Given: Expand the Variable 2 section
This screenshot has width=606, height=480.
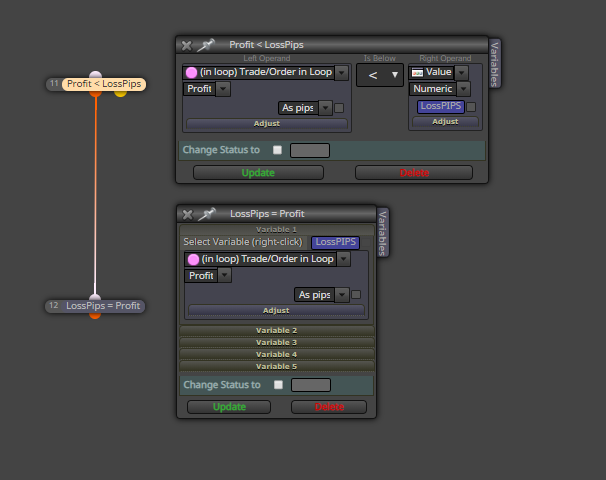Looking at the screenshot, I should [x=276, y=330].
